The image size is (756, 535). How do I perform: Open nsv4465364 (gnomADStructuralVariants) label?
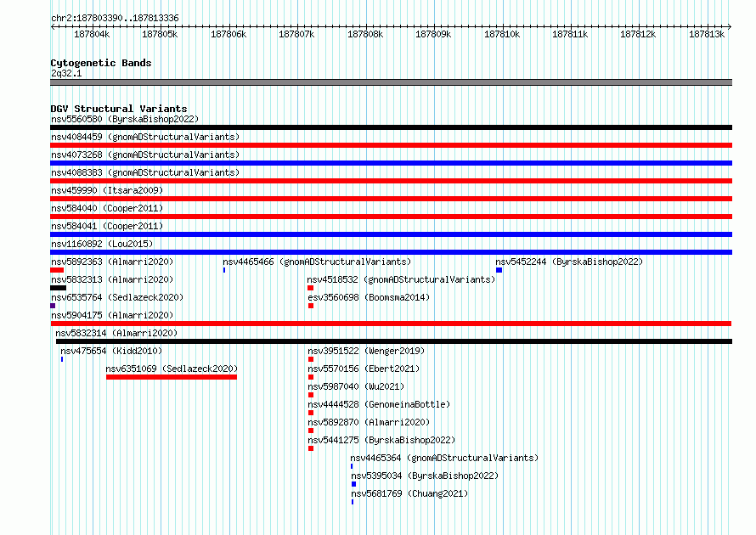(444, 458)
